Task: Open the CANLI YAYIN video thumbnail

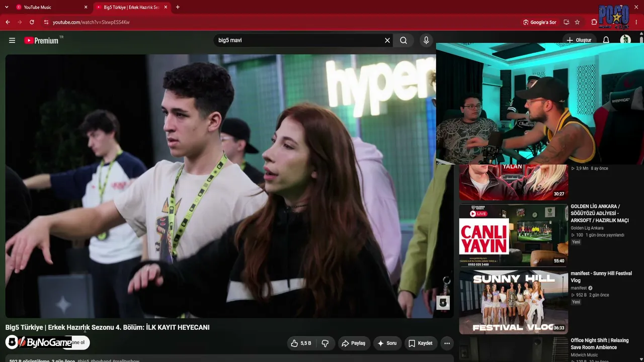Action: click(x=513, y=235)
